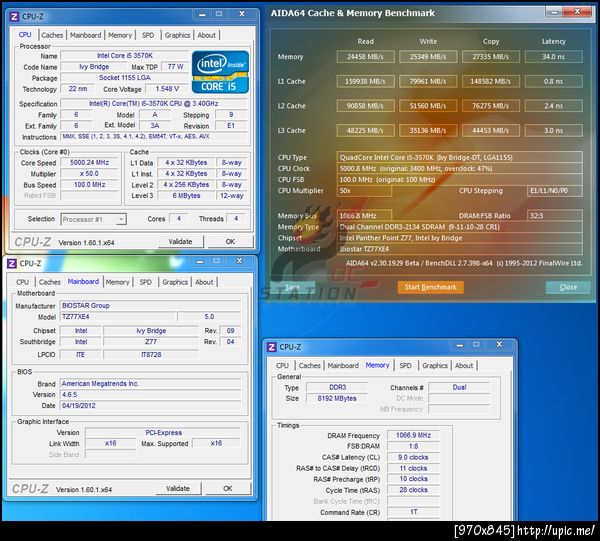The height and width of the screenshot is (541, 600).
Task: Click the L3 Cache Latency 3.0 ns cell
Action: [553, 130]
